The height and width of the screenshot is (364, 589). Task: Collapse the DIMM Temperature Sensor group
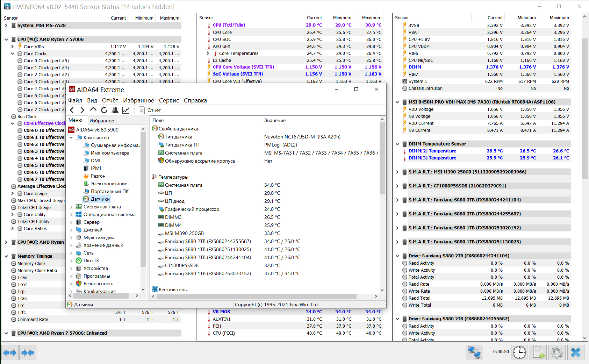pos(397,144)
